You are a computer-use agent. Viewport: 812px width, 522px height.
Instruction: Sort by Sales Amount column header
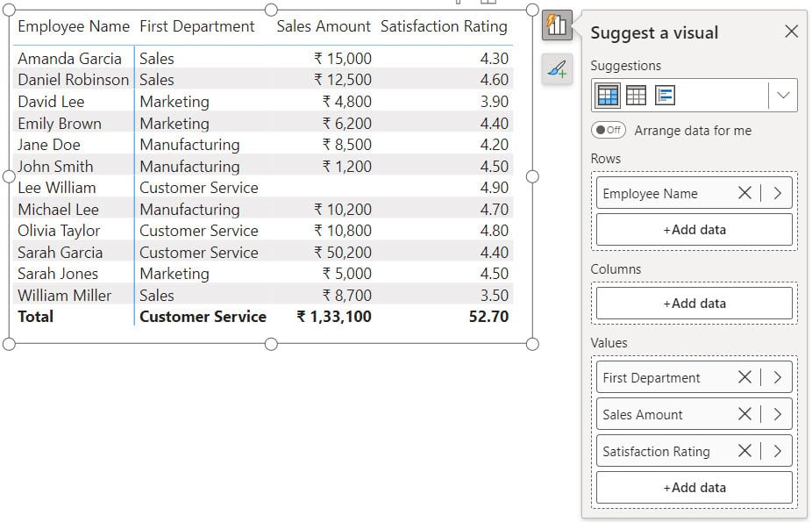click(x=324, y=26)
